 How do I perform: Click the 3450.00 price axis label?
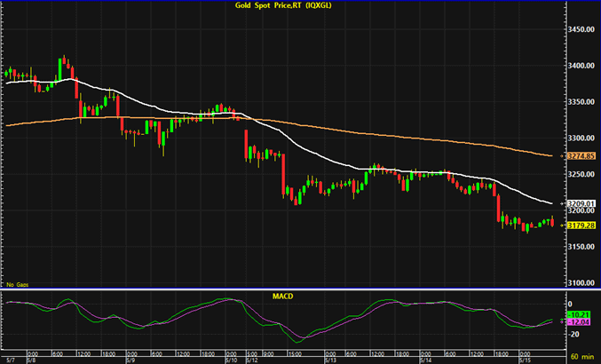580,29
